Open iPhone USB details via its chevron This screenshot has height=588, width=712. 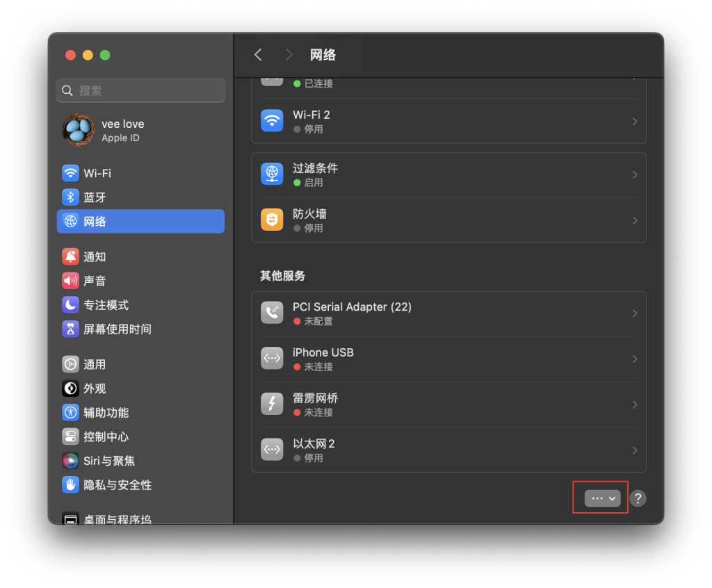tap(633, 358)
